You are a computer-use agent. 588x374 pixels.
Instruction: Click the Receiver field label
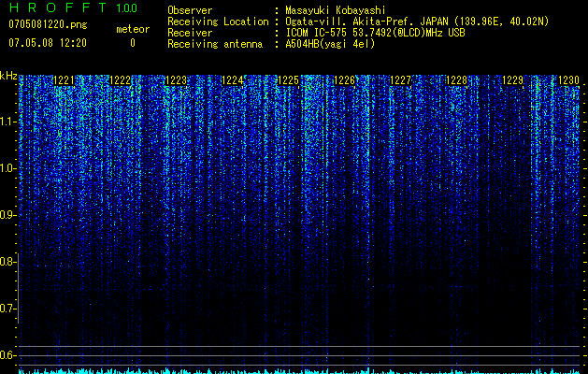[190, 33]
